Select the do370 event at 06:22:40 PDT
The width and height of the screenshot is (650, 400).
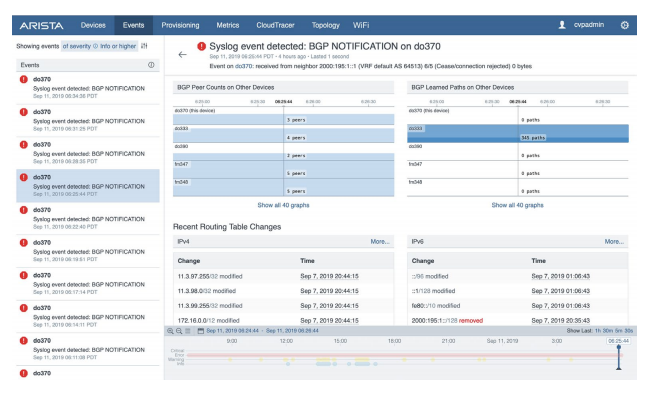click(88, 218)
